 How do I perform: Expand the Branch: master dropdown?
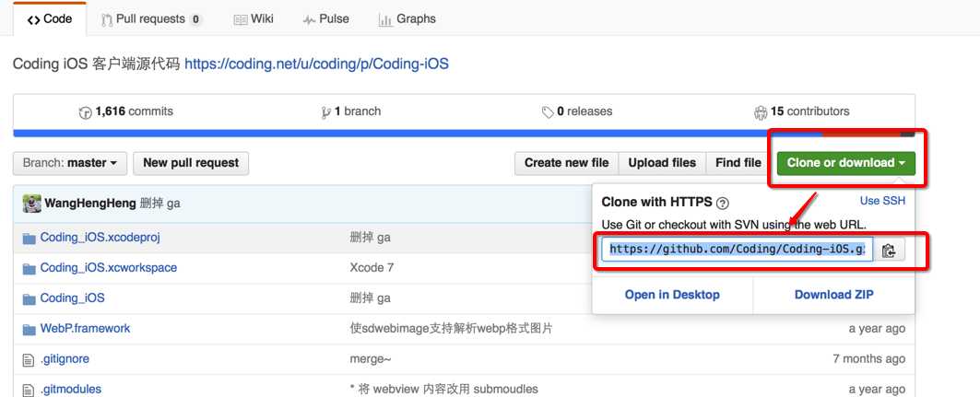[x=70, y=163]
